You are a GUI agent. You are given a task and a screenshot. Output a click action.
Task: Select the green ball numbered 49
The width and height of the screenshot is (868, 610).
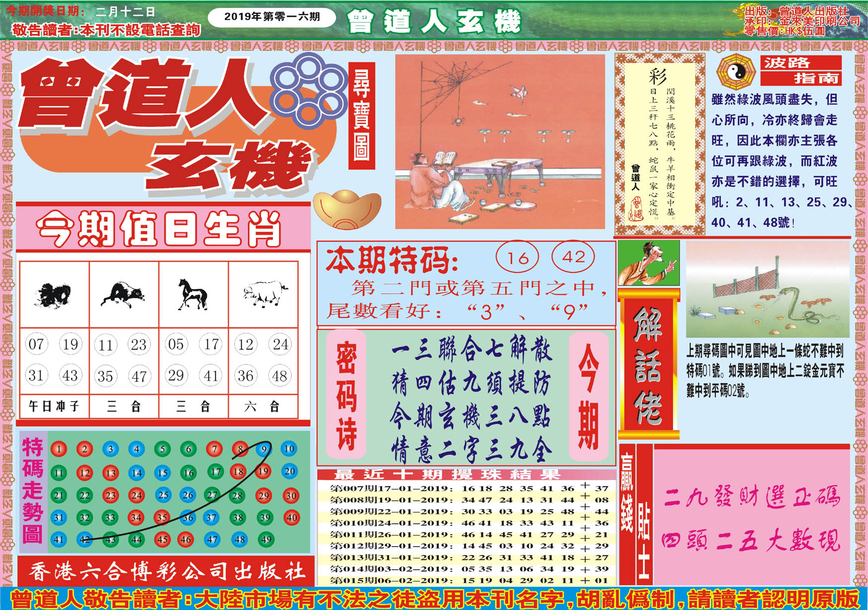point(266,540)
